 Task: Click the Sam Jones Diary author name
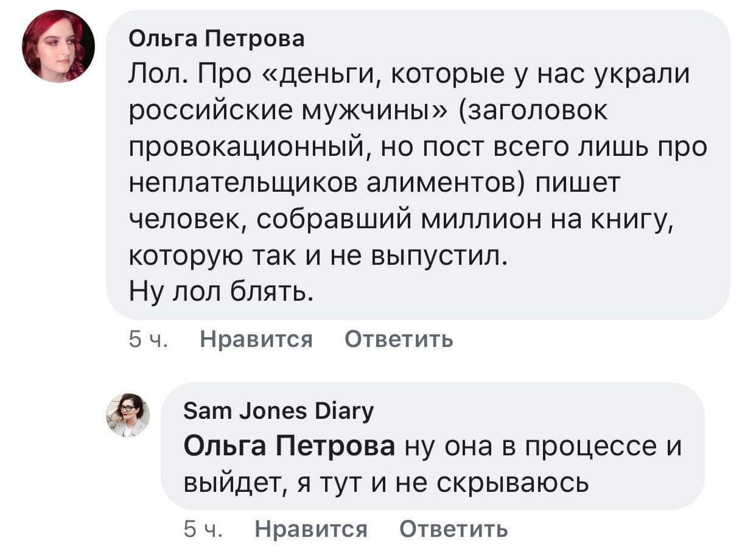(278, 412)
